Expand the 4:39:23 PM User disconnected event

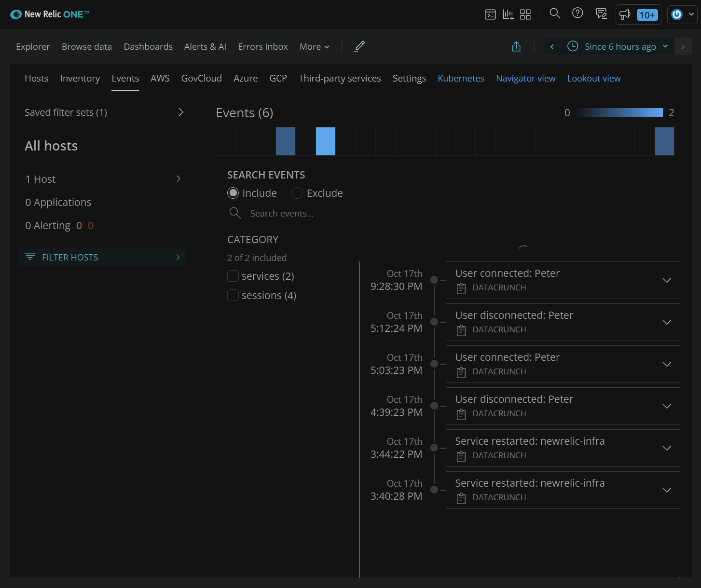(667, 406)
